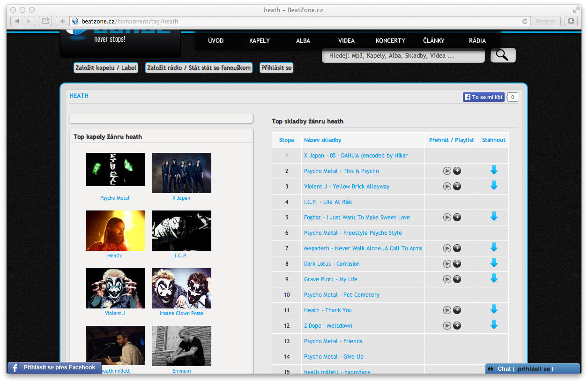This screenshot has width=588, height=383.
Task: Go back using the browser back arrow
Action: (16, 21)
